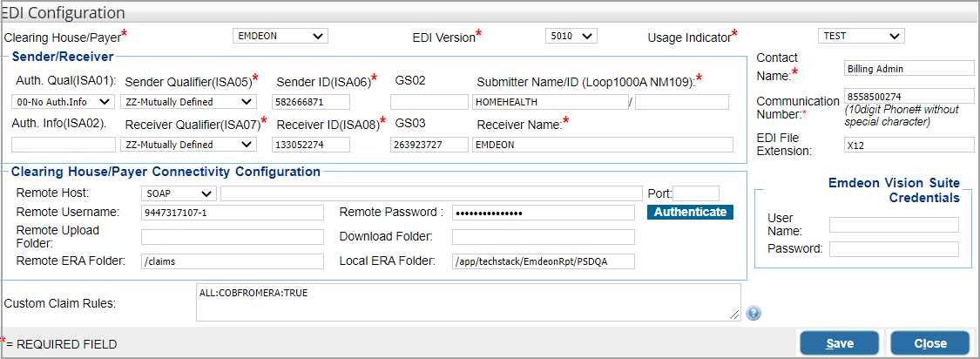Expand the Receiver Qualifier (ISA07) dropdown

189,145
